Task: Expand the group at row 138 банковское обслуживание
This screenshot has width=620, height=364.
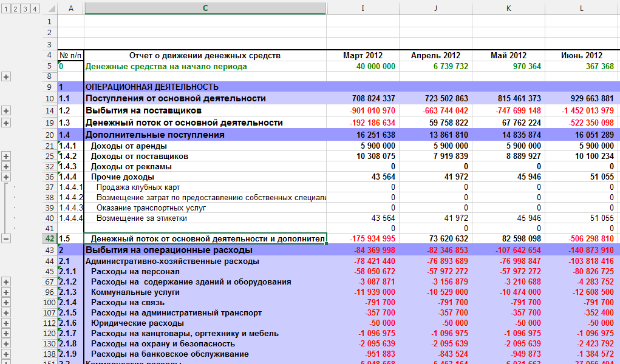Action: point(6,354)
